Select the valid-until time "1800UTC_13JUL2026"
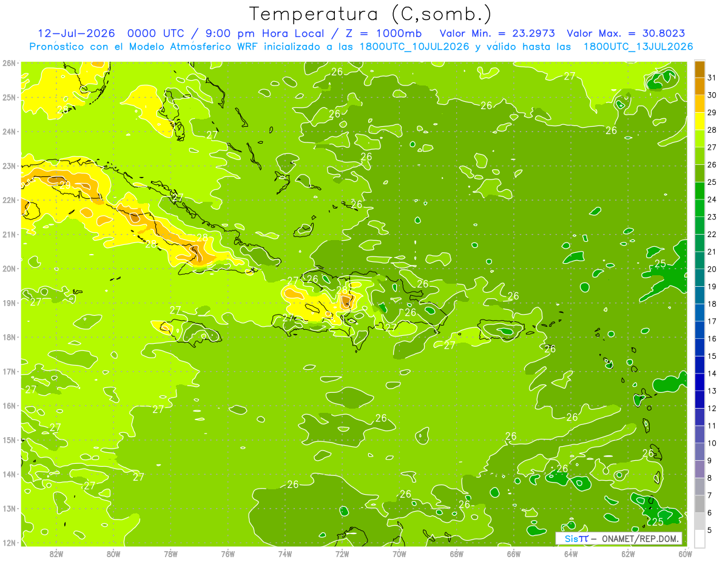The height and width of the screenshot is (562, 728). (638, 47)
